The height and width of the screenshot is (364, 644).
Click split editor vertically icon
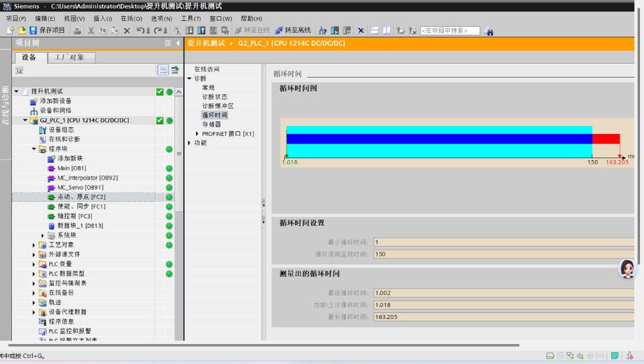click(x=386, y=30)
